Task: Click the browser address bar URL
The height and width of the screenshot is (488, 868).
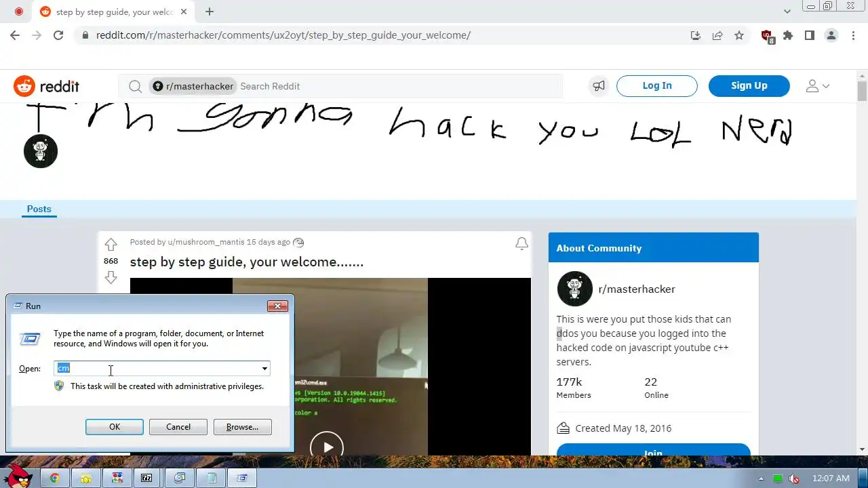Action: (283, 35)
